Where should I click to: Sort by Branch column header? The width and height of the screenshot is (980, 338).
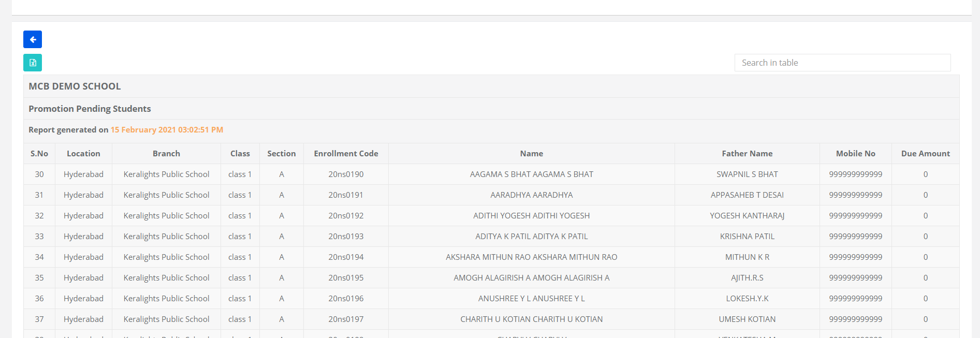[166, 154]
